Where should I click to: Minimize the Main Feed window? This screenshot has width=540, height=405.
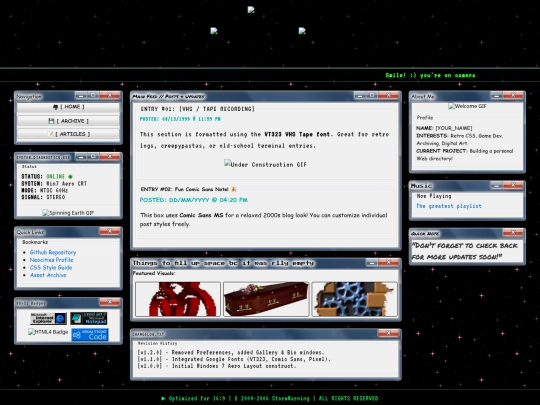[x=359, y=95]
